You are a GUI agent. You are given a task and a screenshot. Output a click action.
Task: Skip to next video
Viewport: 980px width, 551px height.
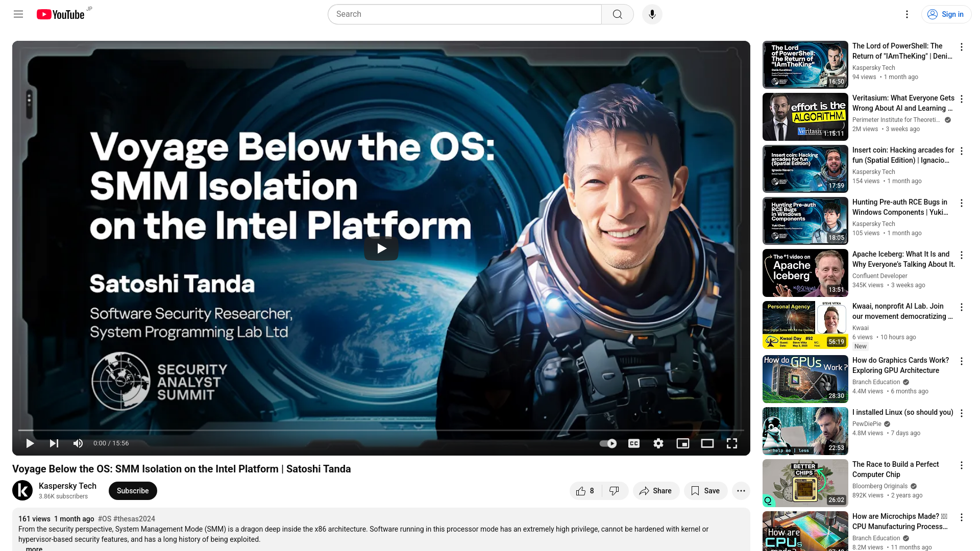point(54,443)
